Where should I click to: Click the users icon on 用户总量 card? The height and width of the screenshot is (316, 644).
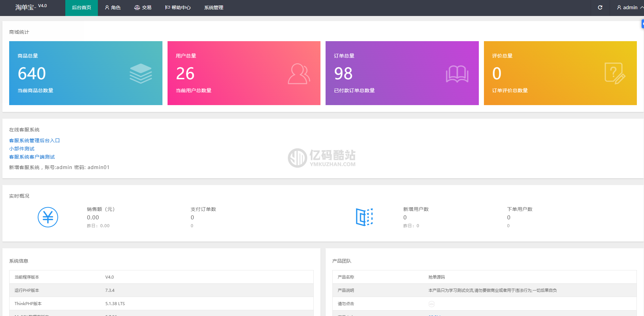coord(299,73)
